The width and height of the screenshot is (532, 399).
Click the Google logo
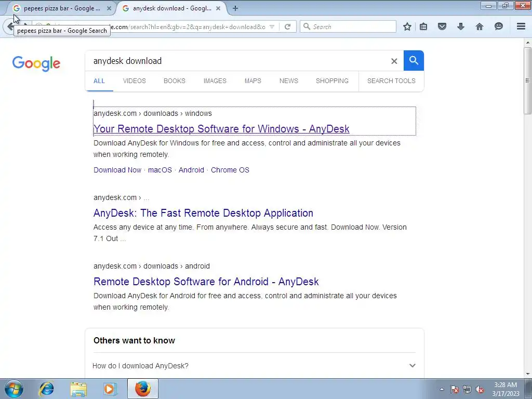(x=36, y=63)
